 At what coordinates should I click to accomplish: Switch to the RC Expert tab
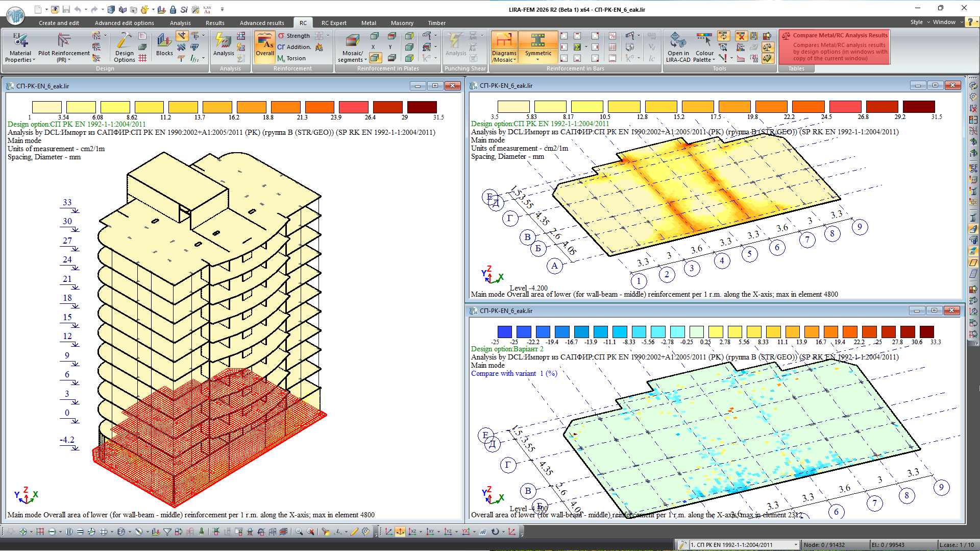(x=334, y=23)
